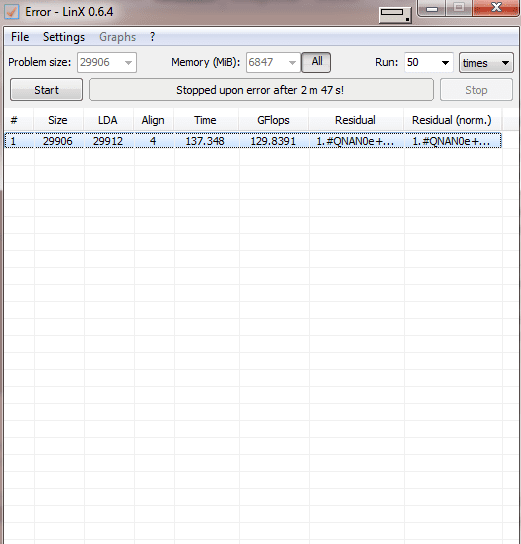Sort by the Align column header
Image resolution: width=521 pixels, height=544 pixels.
(x=153, y=120)
